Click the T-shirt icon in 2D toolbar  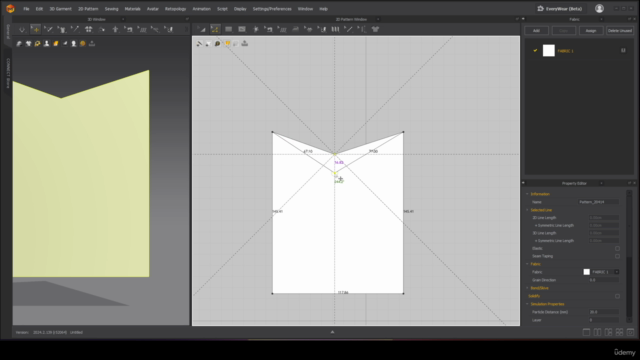pos(375,29)
